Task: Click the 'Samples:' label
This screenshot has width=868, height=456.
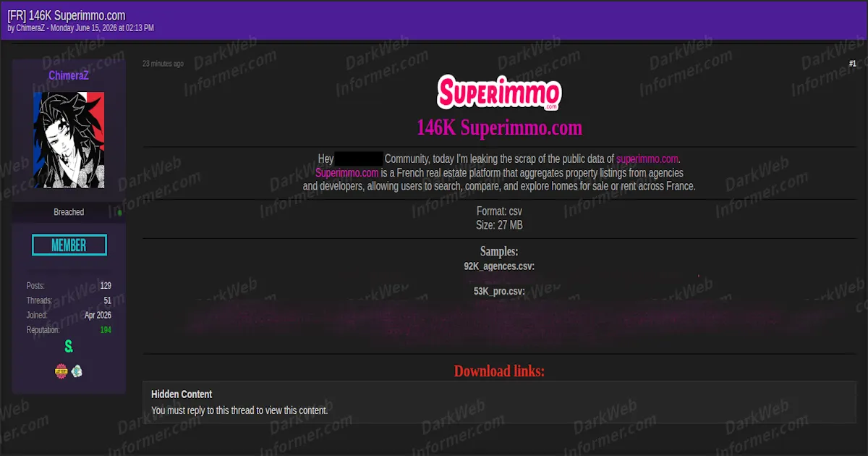Action: (499, 252)
